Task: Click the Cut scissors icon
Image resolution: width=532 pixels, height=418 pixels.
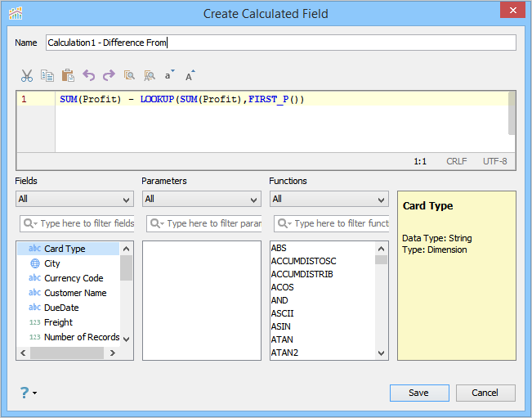Action: point(27,75)
